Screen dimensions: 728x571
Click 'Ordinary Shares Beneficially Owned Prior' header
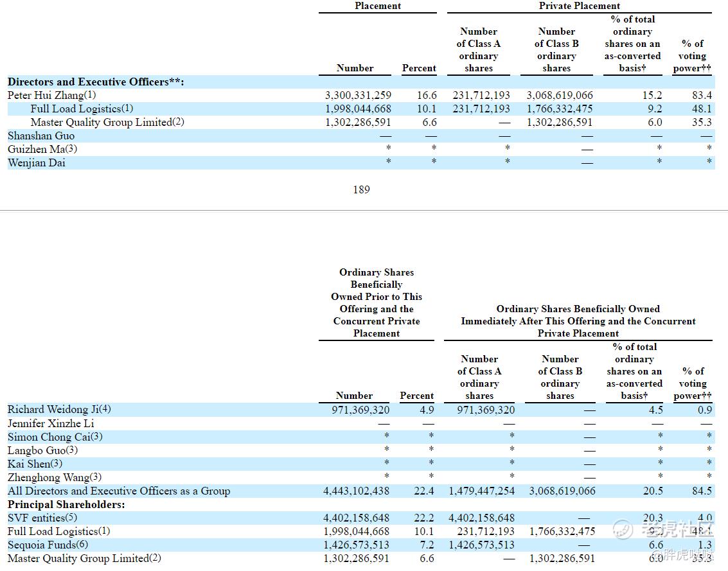(377, 303)
